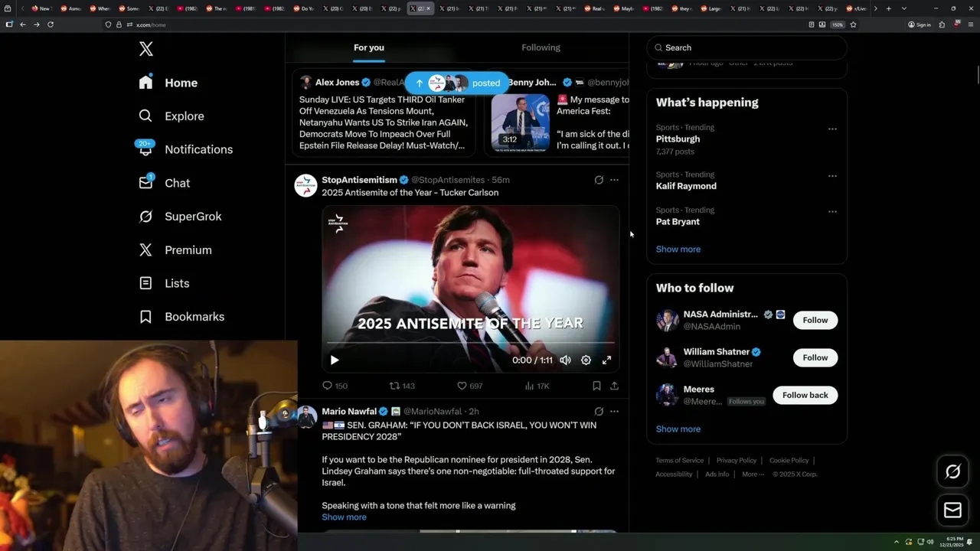The image size is (980, 551).
Task: Switch to the Following tab
Action: [x=541, y=47]
